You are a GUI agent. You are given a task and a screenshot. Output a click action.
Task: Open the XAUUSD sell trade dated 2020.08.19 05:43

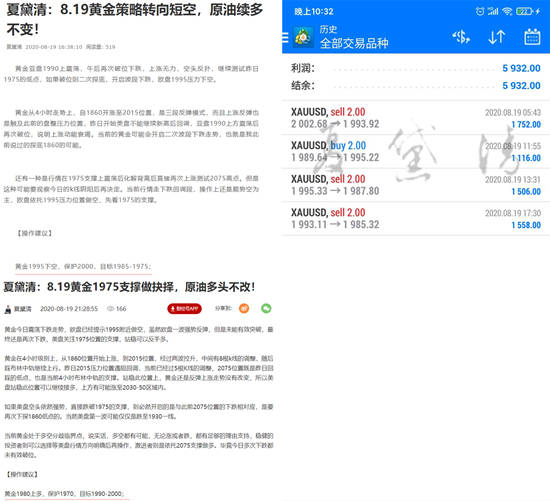coord(416,118)
